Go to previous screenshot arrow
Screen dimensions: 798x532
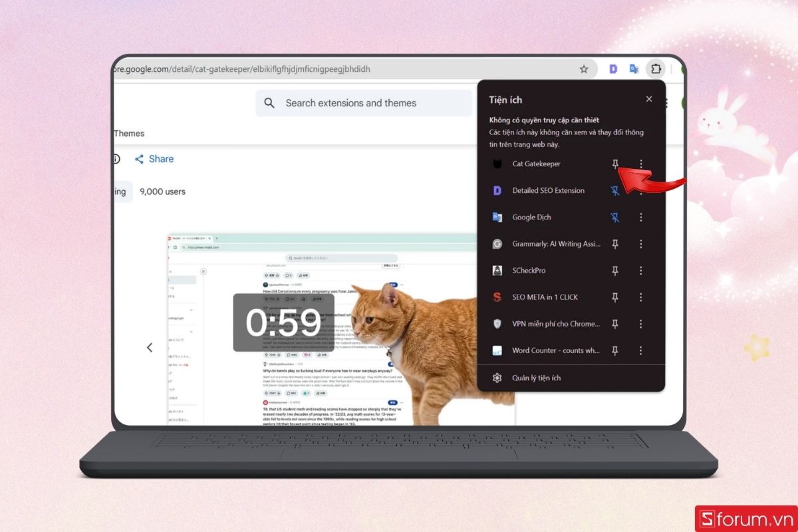tap(150, 347)
